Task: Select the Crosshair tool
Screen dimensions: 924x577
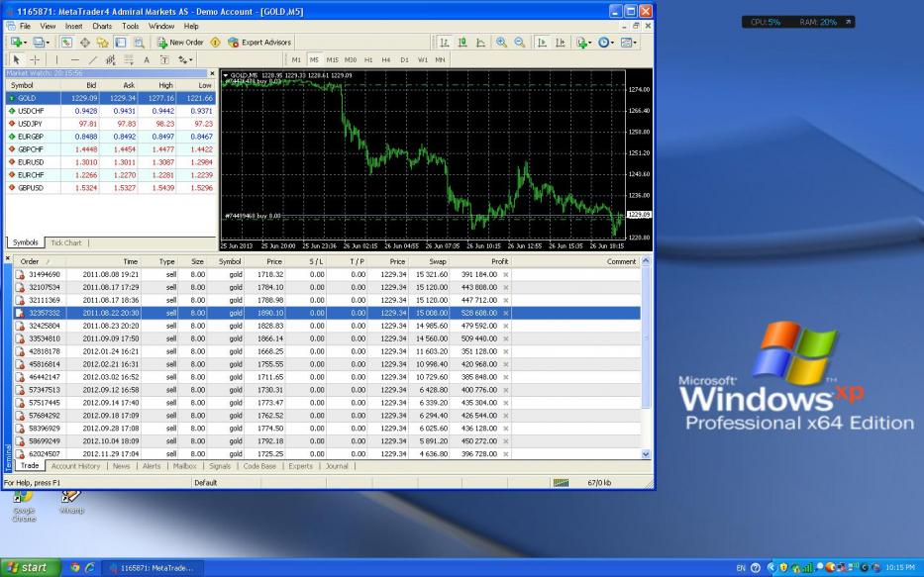Action: coord(35,60)
